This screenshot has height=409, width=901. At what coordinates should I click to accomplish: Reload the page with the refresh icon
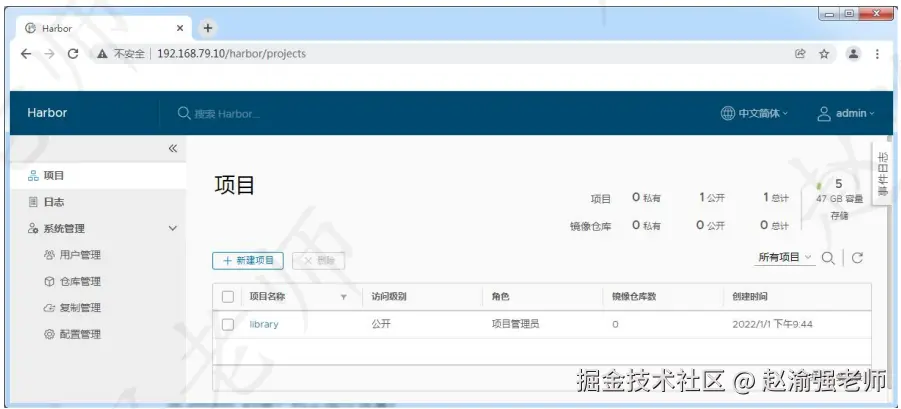pyautogui.click(x=73, y=53)
